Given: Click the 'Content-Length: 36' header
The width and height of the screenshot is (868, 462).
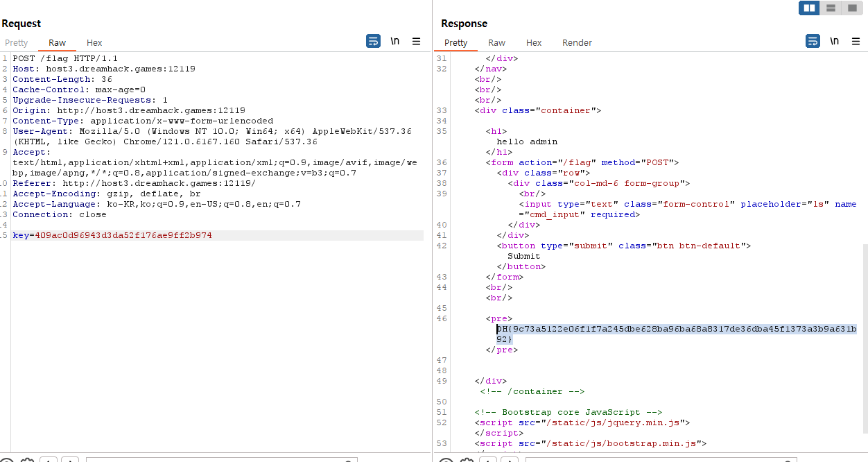Looking at the screenshot, I should tap(62, 79).
